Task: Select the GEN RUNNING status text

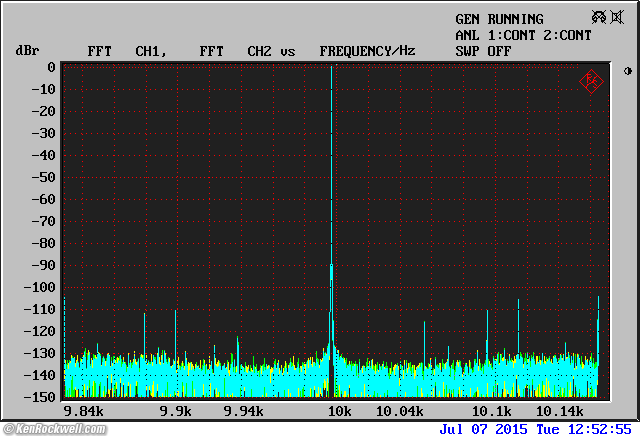Action: pos(499,19)
